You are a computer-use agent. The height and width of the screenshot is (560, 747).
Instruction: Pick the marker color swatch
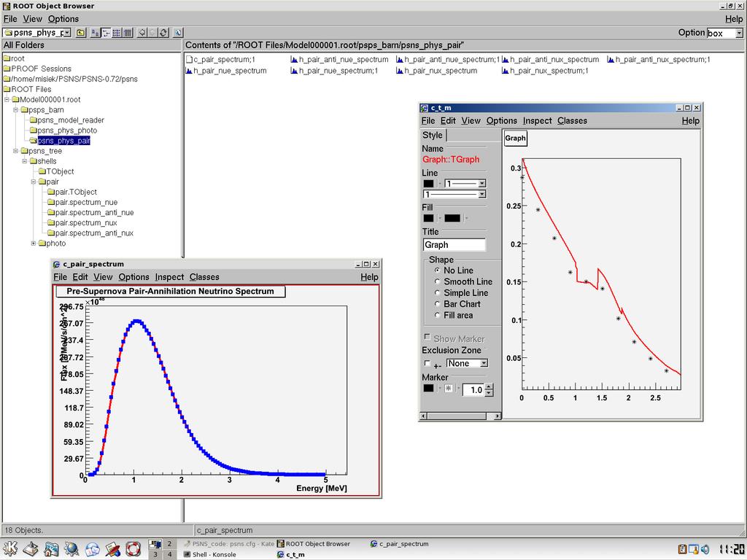point(429,388)
